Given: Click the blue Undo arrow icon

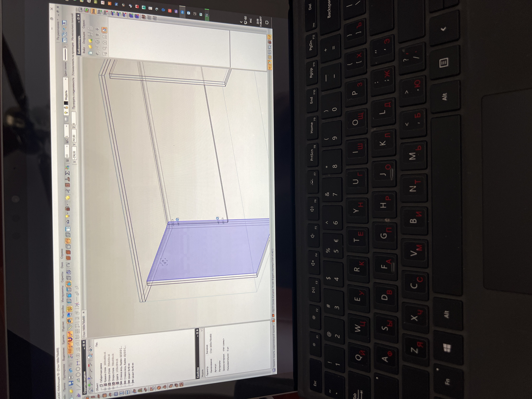Looking at the screenshot, I should [71, 370].
